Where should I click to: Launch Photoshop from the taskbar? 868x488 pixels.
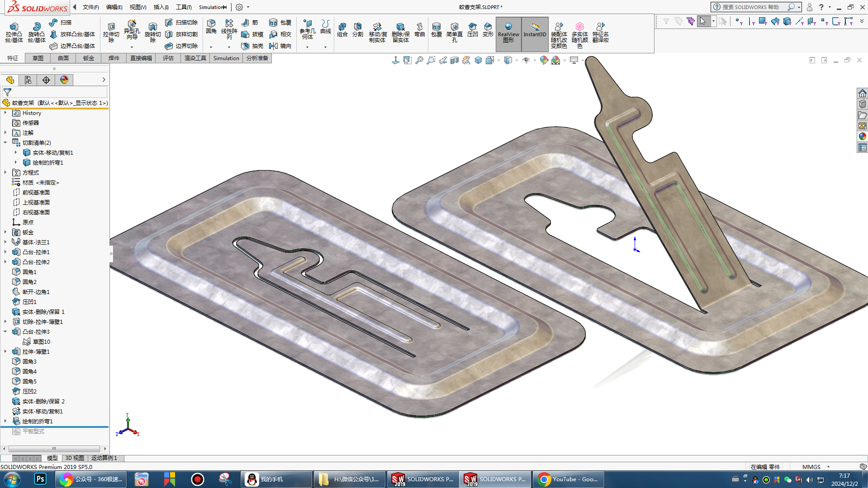pos(40,479)
